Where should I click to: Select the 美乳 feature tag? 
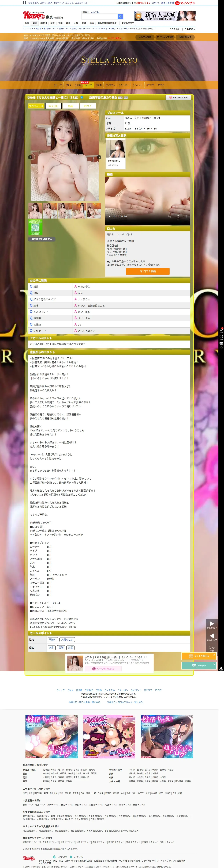tap(52, 648)
